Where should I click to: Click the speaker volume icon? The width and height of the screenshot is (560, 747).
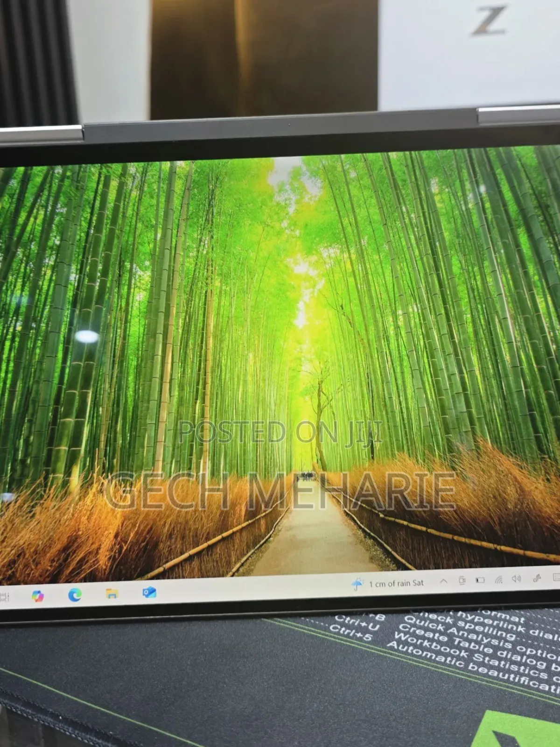516,579
